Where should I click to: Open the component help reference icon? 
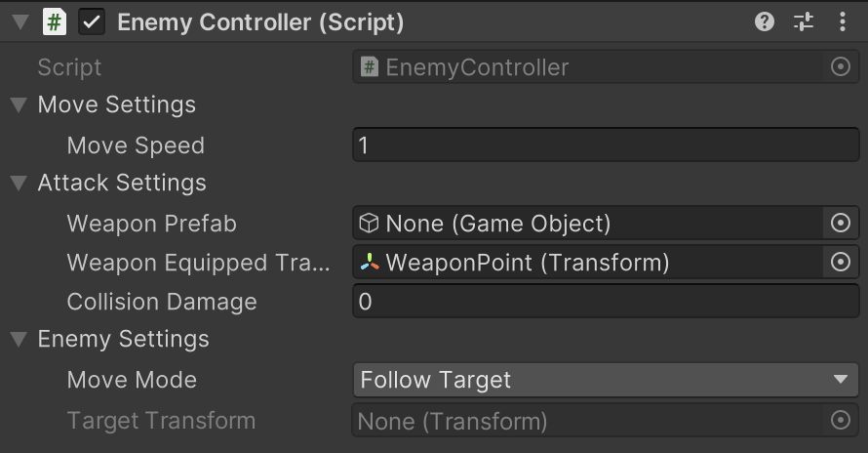click(765, 22)
